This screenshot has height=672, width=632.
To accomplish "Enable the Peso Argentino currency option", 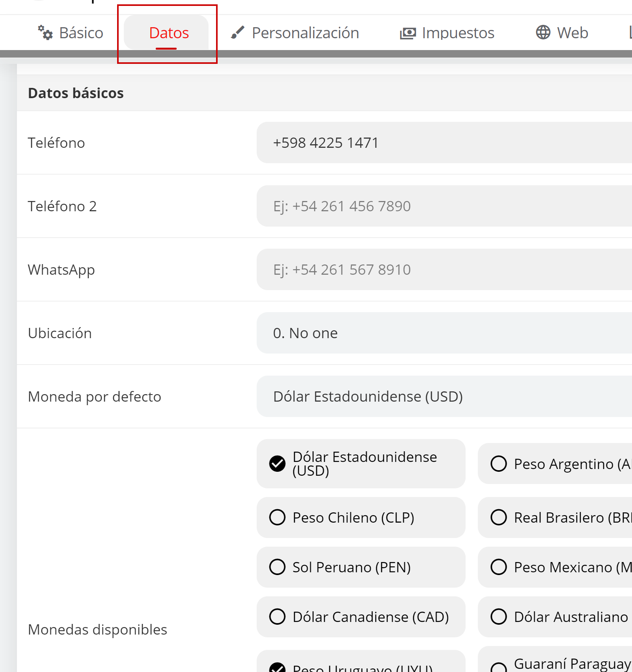I will point(499,464).
